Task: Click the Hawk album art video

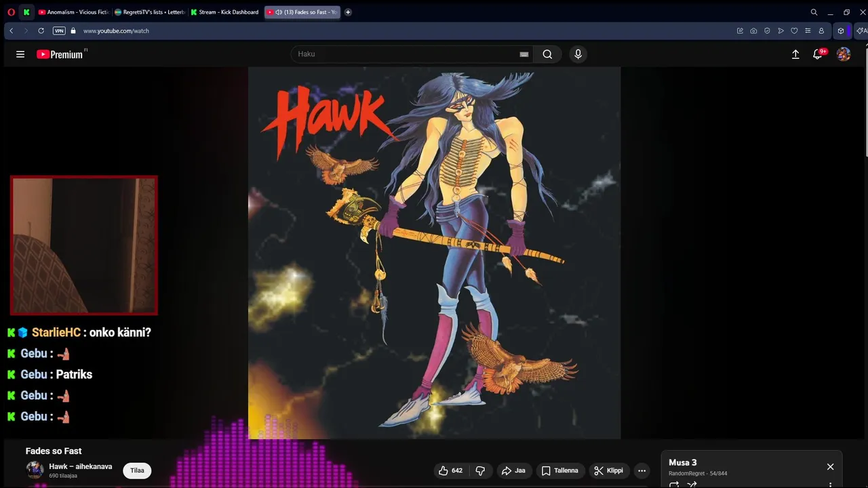Action: coord(434,253)
